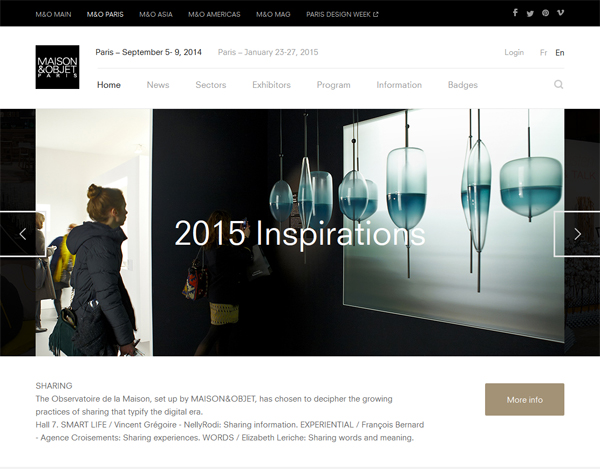Image resolution: width=600 pixels, height=469 pixels.
Task: Open Paris Design Week external link
Action: pyautogui.click(x=342, y=15)
